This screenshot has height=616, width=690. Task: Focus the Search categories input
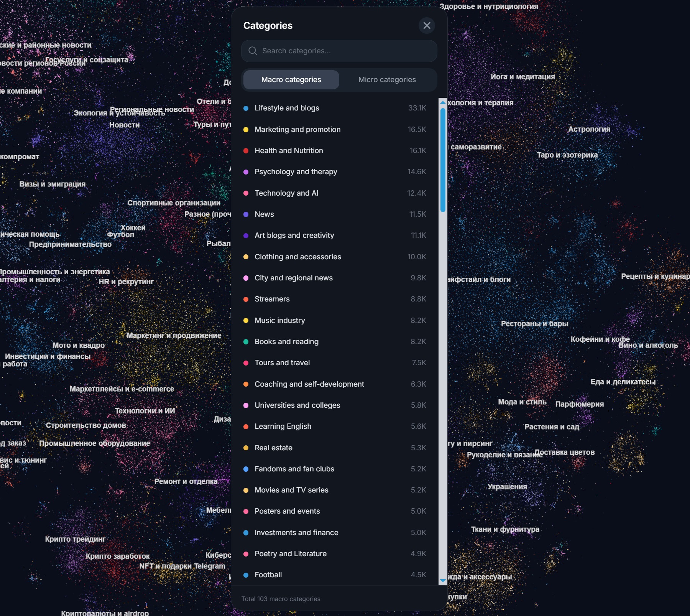pyautogui.click(x=339, y=51)
